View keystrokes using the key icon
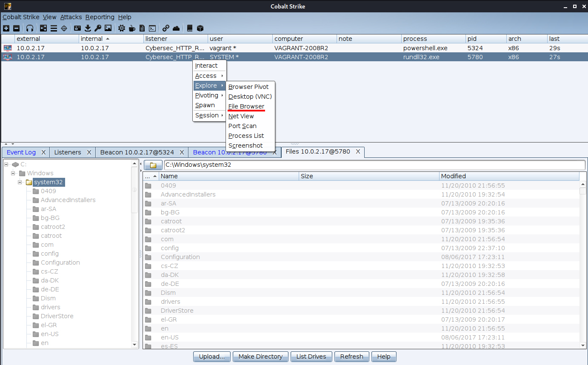 coord(98,29)
